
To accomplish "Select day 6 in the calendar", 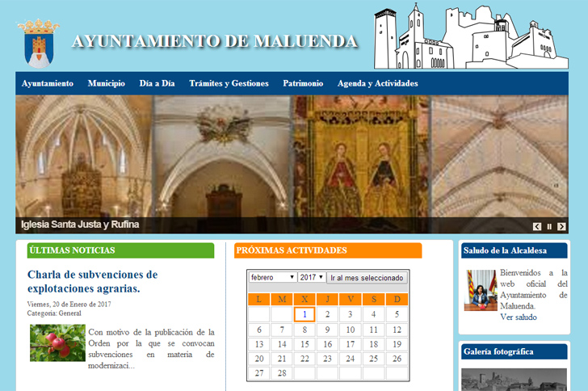I will (x=259, y=330).
